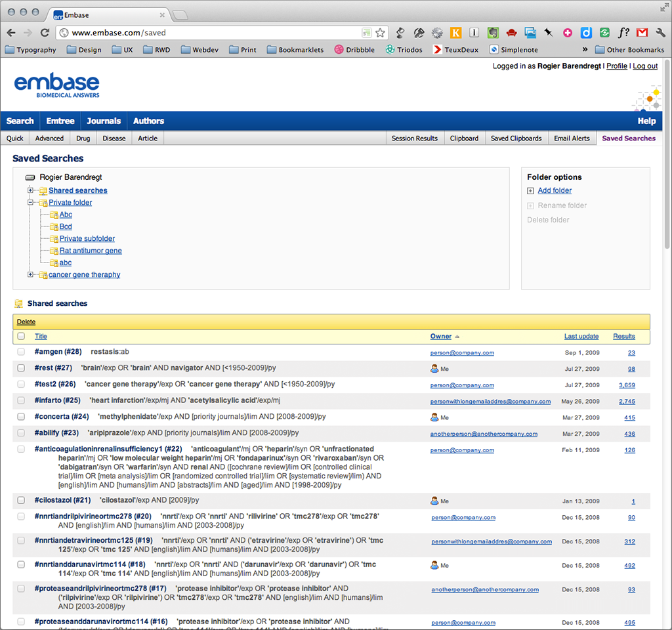The width and height of the screenshot is (672, 630).
Task: Click the 'Sep 1, 2009' date cell
Action: 582,352
